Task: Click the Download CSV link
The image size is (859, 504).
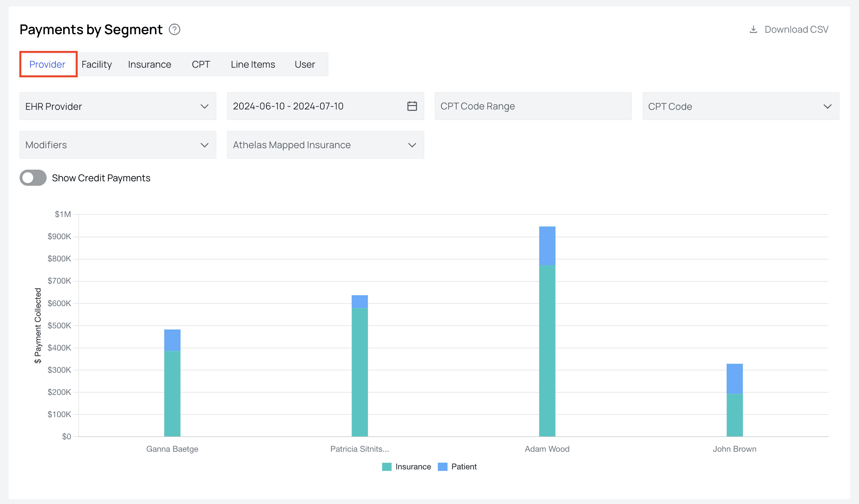Action: [796, 29]
